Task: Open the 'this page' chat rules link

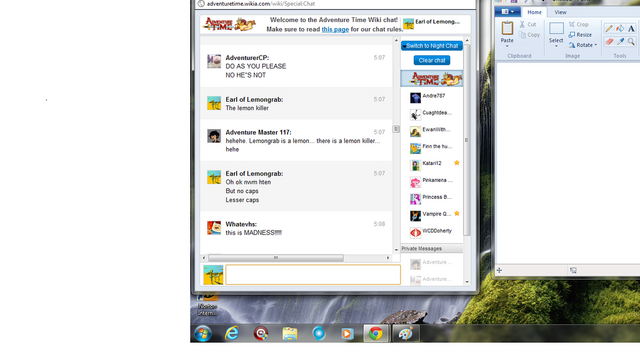Action: [x=335, y=29]
